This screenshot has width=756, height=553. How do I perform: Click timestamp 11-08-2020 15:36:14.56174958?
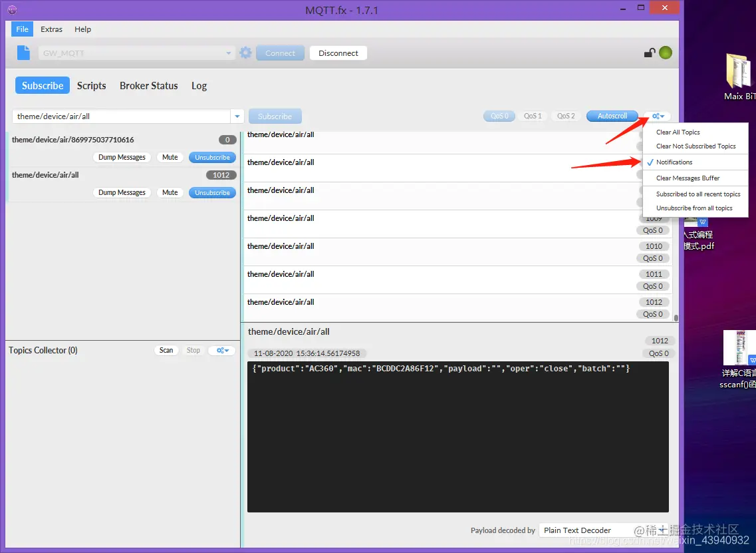click(307, 353)
